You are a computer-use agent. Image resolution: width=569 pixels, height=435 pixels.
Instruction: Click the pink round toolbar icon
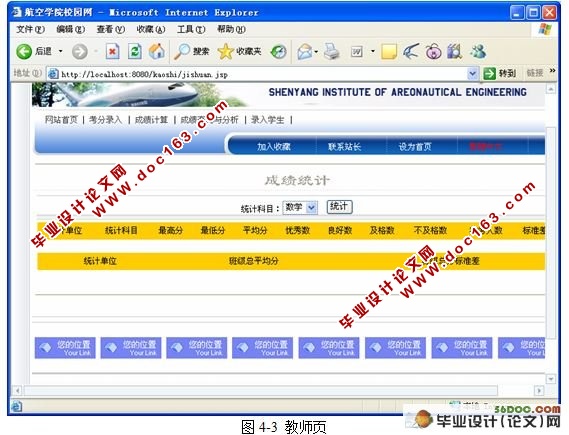click(433, 52)
